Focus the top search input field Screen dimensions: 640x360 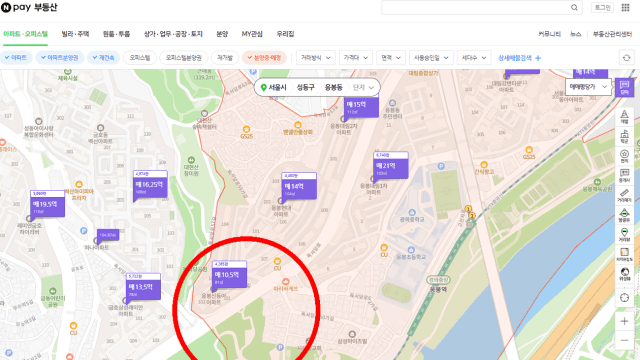476,7
